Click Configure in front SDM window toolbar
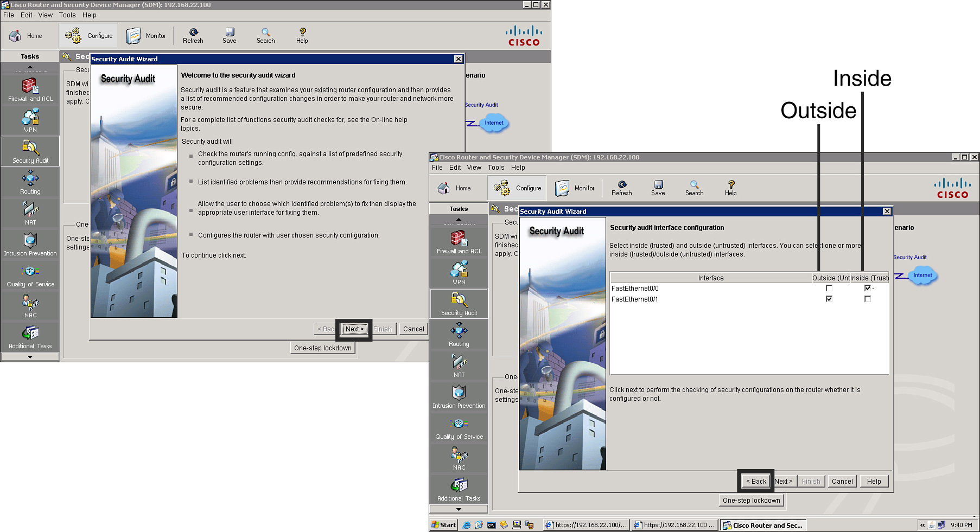This screenshot has width=980, height=532. point(517,188)
